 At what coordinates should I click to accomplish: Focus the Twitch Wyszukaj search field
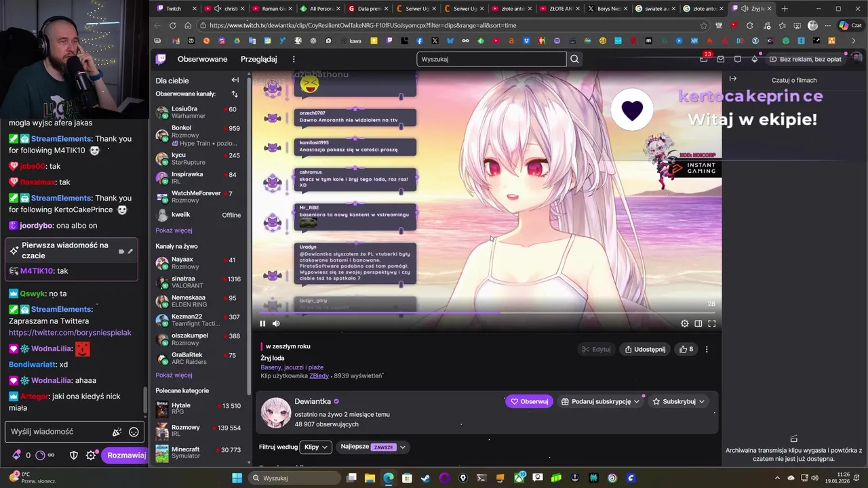click(491, 59)
